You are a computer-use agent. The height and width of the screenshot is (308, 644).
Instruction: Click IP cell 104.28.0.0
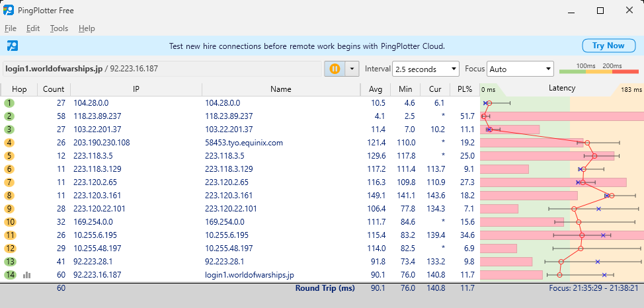click(x=91, y=103)
